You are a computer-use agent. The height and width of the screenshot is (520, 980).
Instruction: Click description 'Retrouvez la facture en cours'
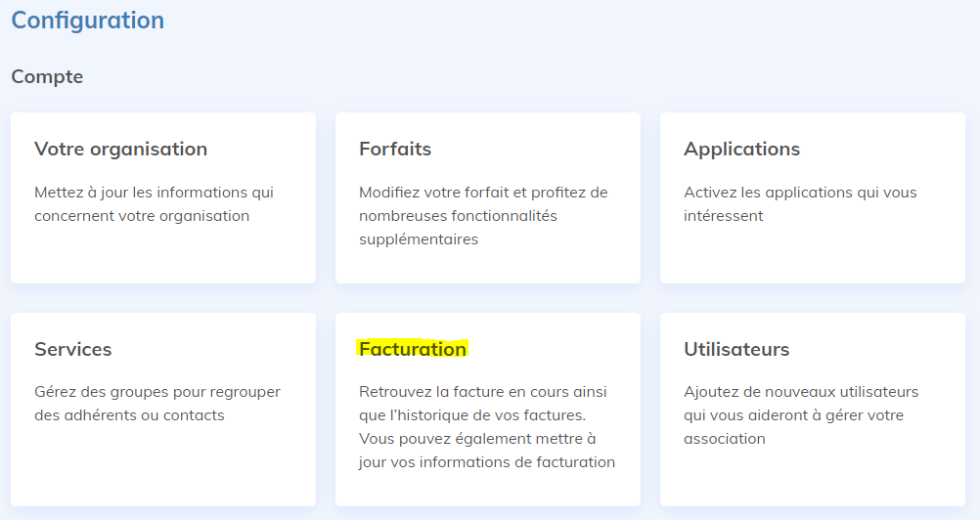(x=483, y=427)
